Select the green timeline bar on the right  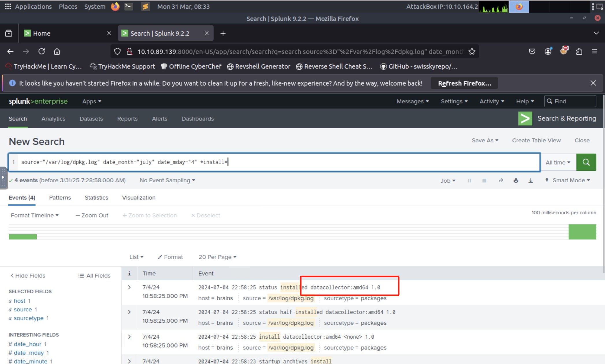pyautogui.click(x=582, y=232)
